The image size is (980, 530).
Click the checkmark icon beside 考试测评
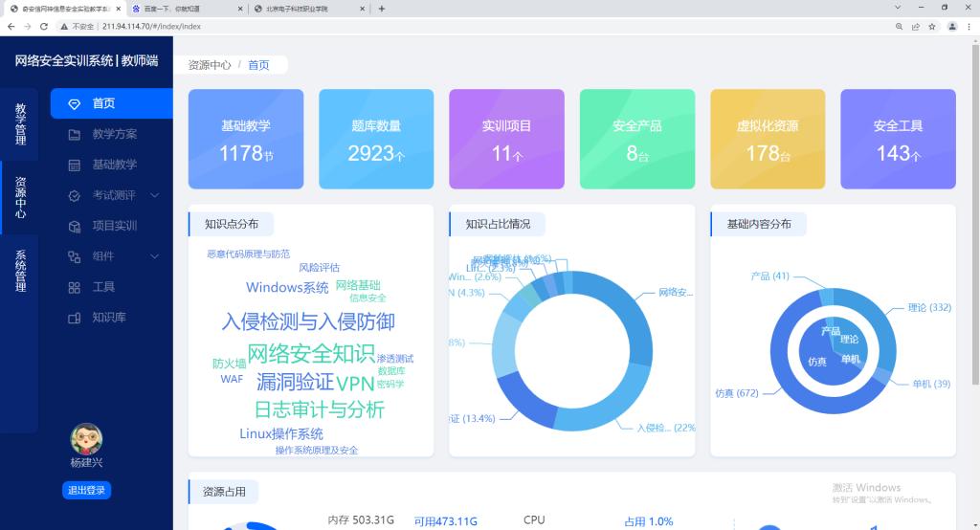coord(74,195)
